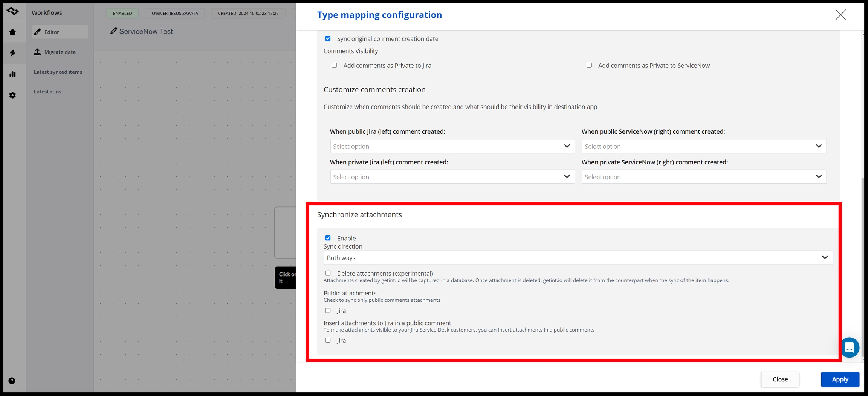Open the help question mark icon
The height and width of the screenshot is (396, 868).
[x=12, y=381]
